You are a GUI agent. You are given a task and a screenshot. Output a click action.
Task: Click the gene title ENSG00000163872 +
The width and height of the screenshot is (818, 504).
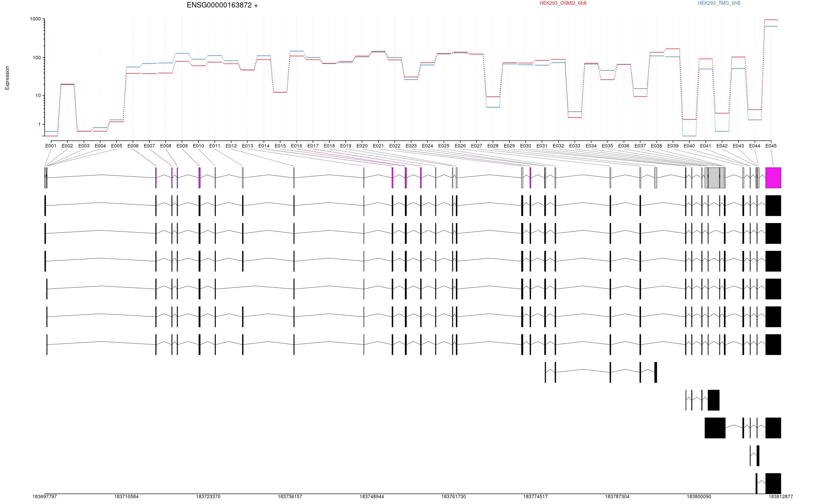[222, 5]
